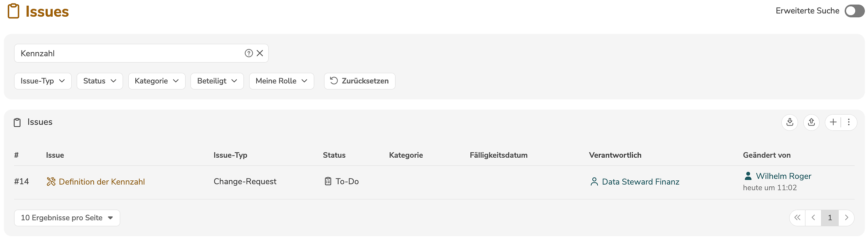Click the search help question mark icon
Screen dimensions: 868x239
tap(249, 53)
